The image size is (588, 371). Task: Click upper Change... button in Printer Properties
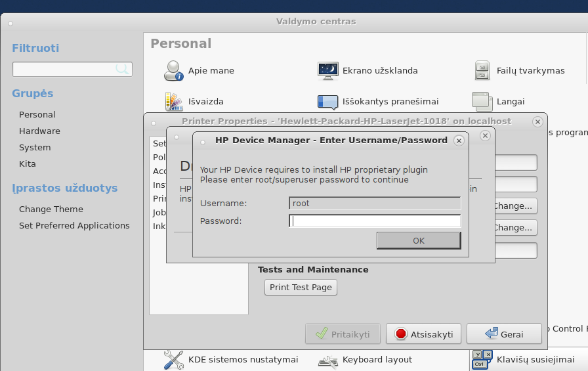click(516, 206)
